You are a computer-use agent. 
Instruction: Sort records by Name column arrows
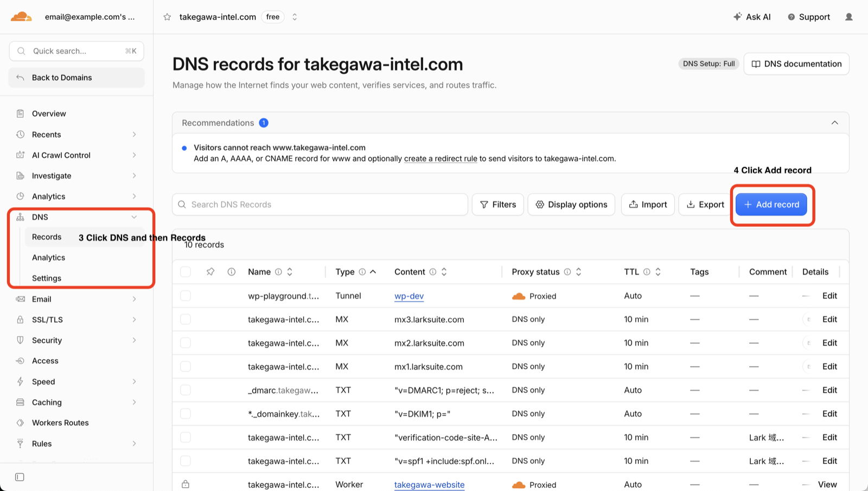click(290, 272)
